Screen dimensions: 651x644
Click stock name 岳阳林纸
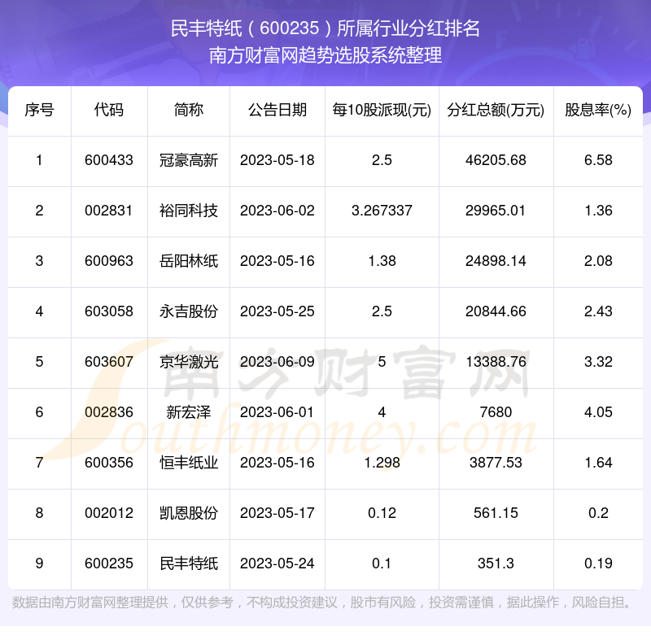[189, 261]
